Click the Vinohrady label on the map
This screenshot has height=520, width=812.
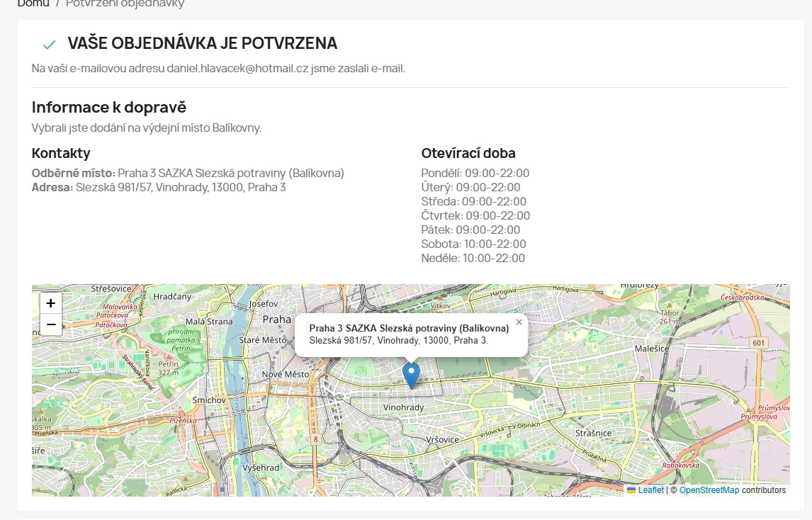pyautogui.click(x=403, y=407)
